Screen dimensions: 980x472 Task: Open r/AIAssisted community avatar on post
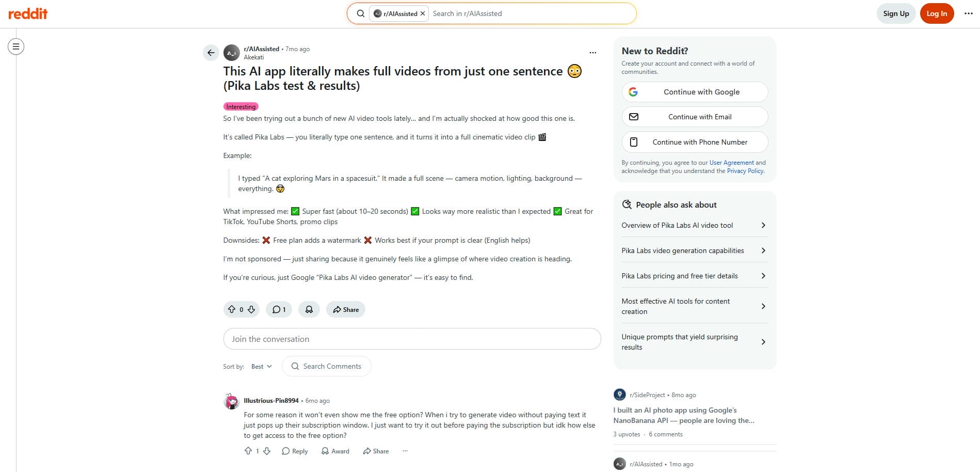(x=232, y=53)
